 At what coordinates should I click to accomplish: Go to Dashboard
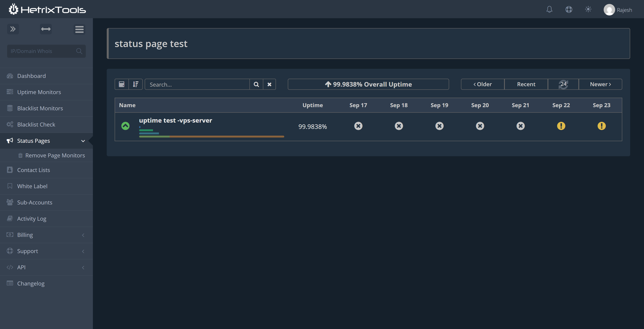[46, 76]
